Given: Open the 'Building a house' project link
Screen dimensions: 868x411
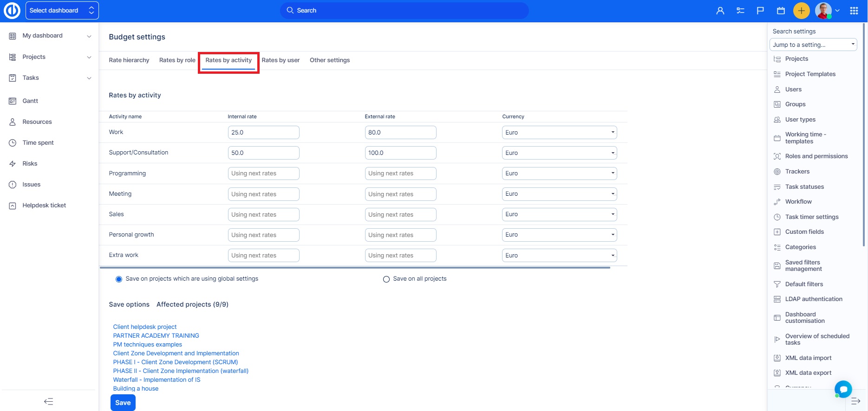Looking at the screenshot, I should point(136,389).
